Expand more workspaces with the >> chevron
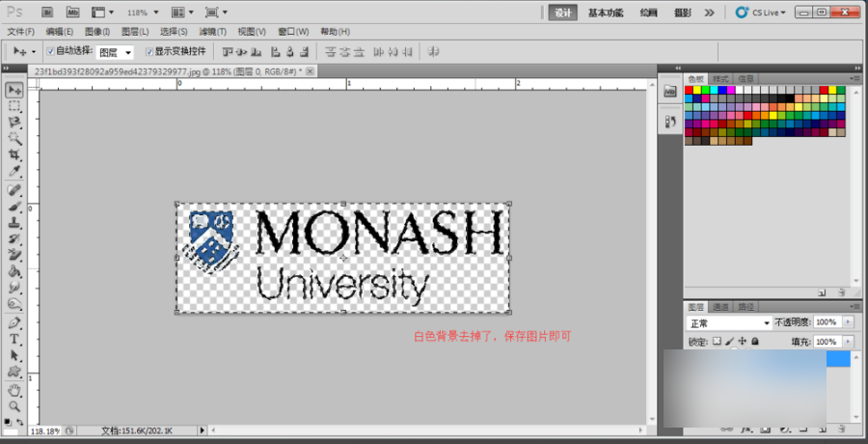Viewport: 868px width, 444px height. 709,13
